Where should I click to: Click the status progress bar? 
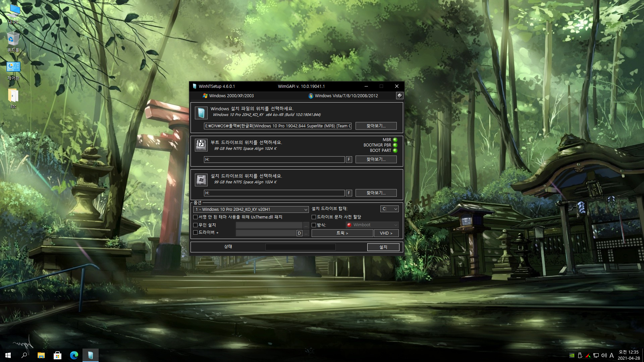pyautogui.click(x=300, y=247)
